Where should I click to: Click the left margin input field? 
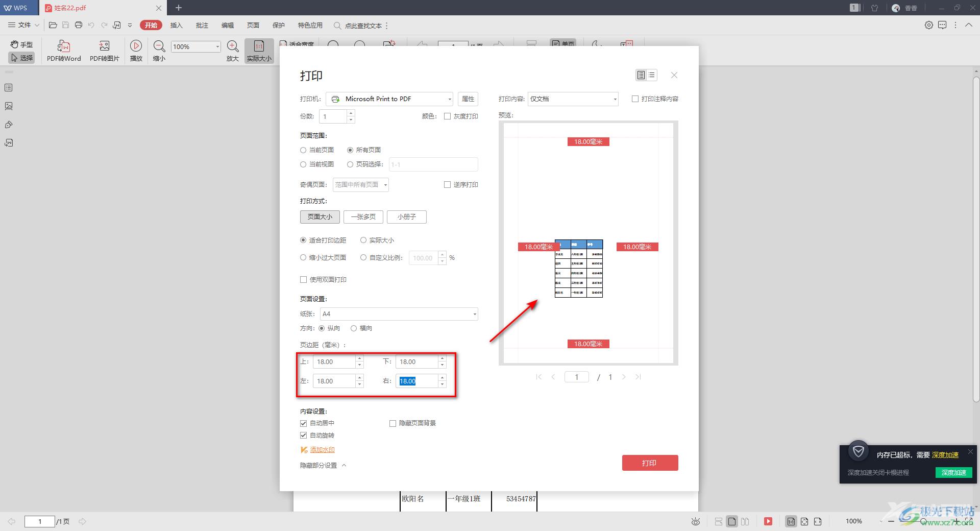334,381
